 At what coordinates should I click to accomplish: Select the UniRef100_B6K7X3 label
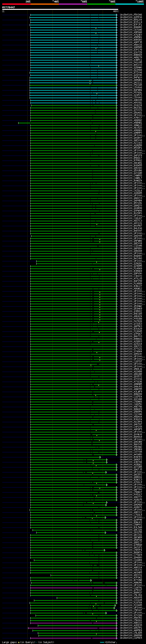[131, 336]
